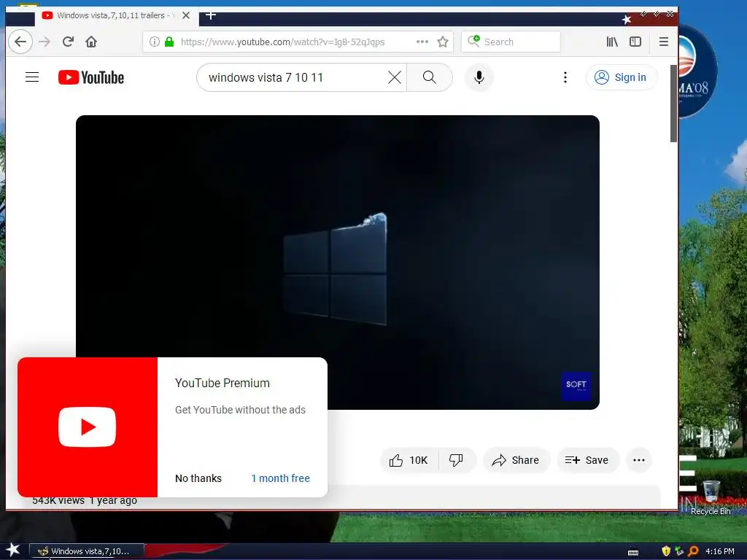747x560 pixels.
Task: Share the video
Action: pos(516,461)
